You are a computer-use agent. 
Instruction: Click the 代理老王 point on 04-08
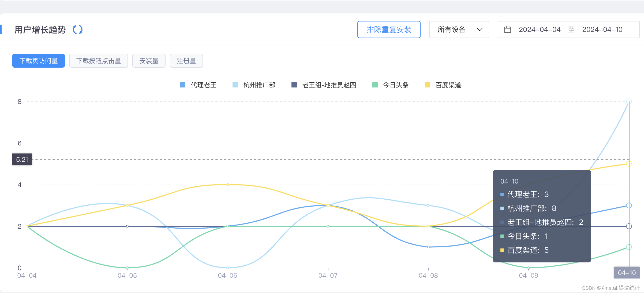click(428, 247)
